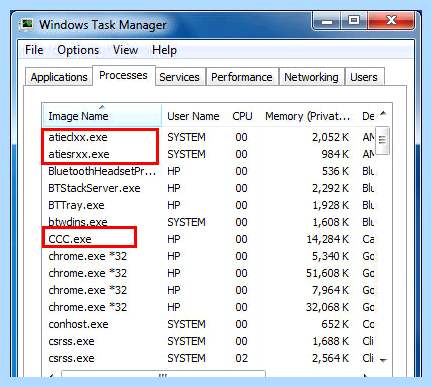432x387 pixels.
Task: Maximize the Task Manager window
Action: [354, 21]
